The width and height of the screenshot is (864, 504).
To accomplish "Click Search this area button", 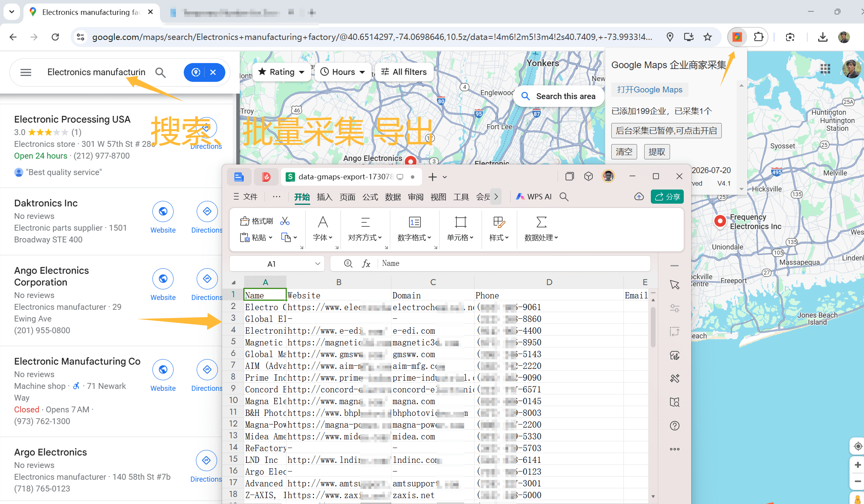I will (x=559, y=96).
